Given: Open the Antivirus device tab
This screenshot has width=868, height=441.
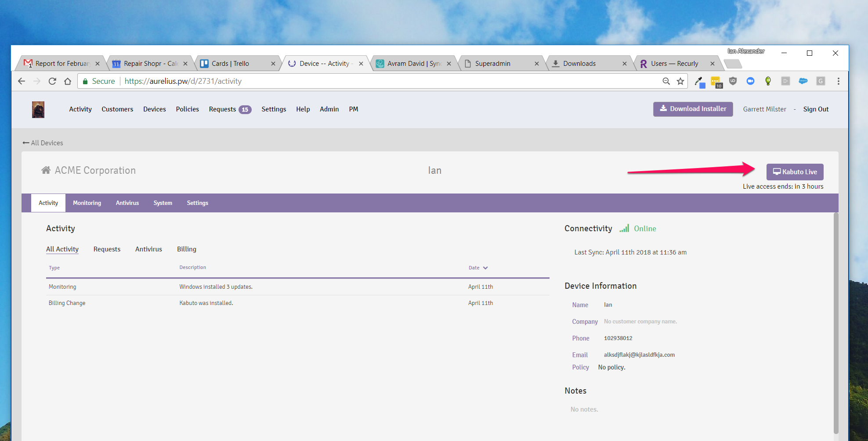Looking at the screenshot, I should coord(127,203).
